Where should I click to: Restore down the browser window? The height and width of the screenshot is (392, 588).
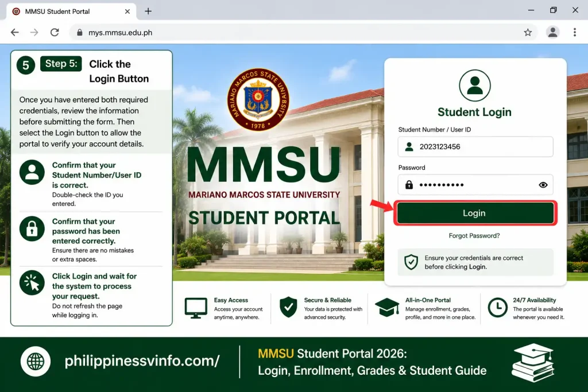553,10
